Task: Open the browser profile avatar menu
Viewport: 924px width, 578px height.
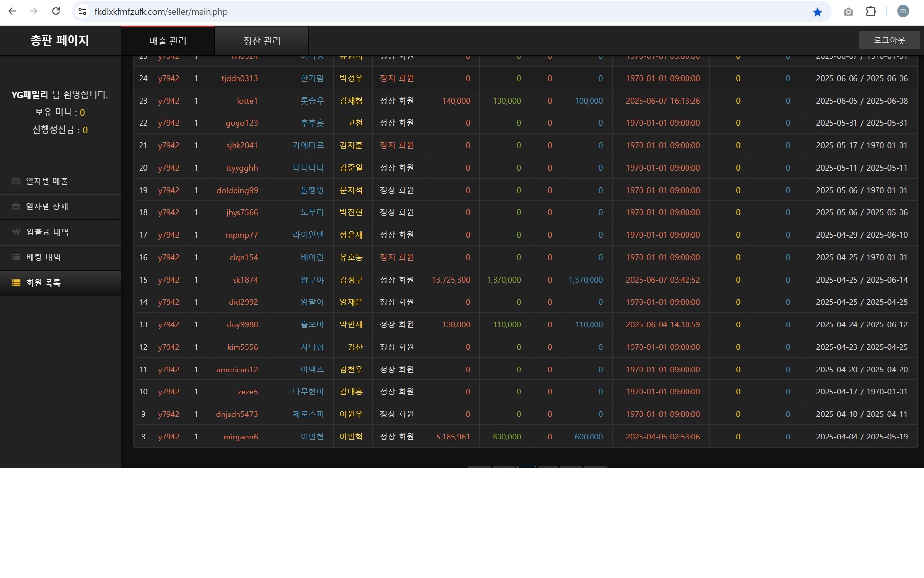Action: coord(903,11)
